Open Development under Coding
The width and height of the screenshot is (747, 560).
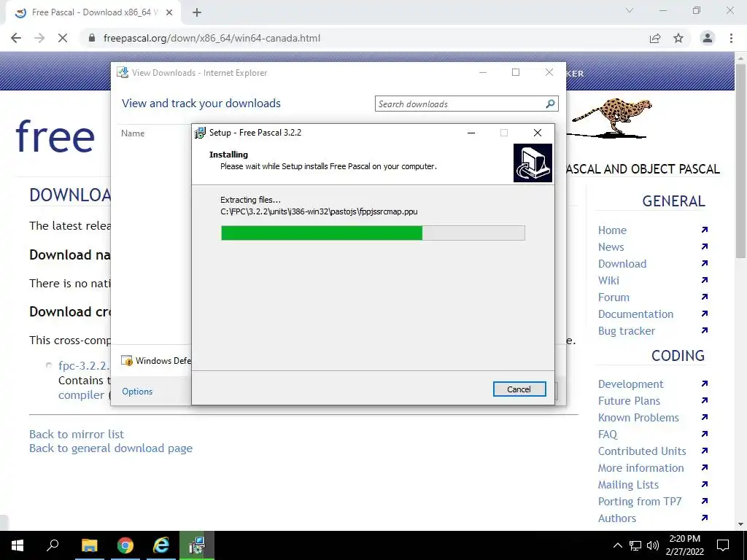[630, 384]
